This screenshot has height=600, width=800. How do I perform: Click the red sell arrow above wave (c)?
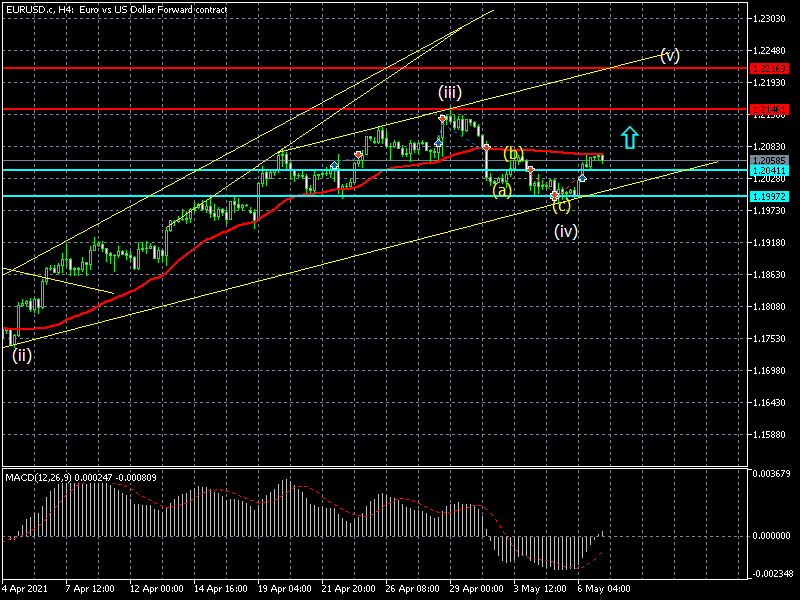pyautogui.click(x=555, y=195)
